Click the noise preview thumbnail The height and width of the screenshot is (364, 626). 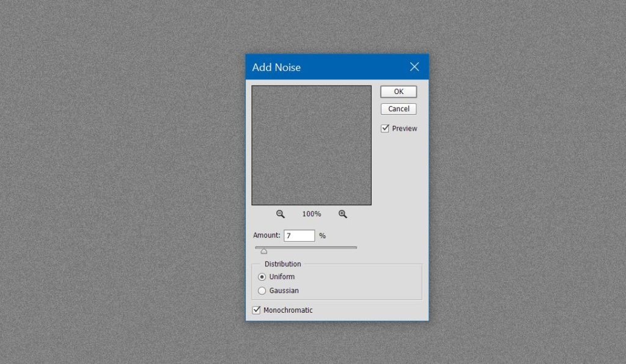tap(311, 145)
